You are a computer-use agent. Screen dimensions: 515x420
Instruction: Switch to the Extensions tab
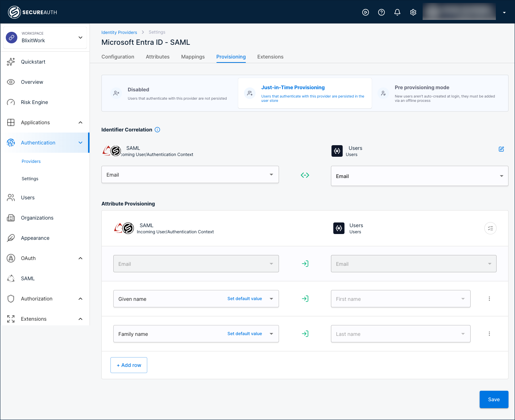270,57
